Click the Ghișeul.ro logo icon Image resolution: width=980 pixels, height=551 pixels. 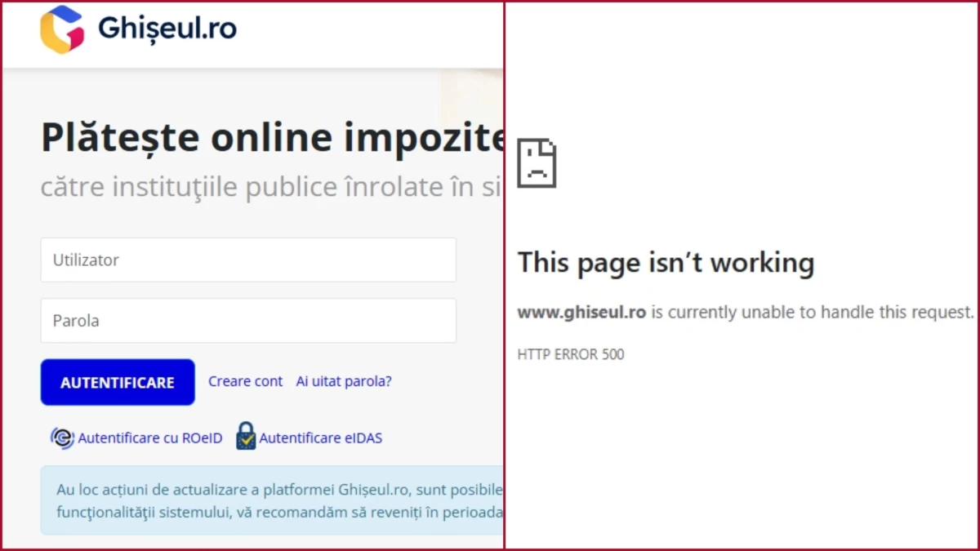(x=62, y=29)
